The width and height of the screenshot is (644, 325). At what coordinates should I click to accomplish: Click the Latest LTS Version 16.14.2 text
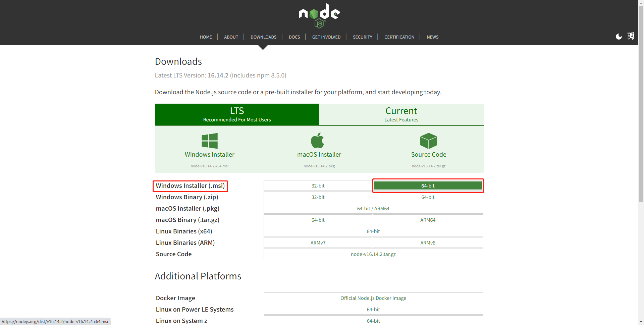[x=221, y=75]
